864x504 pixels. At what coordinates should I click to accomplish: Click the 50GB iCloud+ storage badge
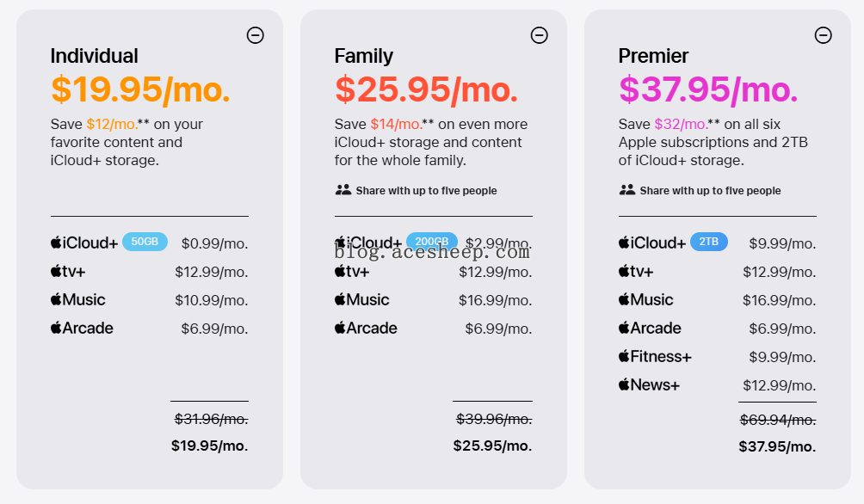click(145, 242)
